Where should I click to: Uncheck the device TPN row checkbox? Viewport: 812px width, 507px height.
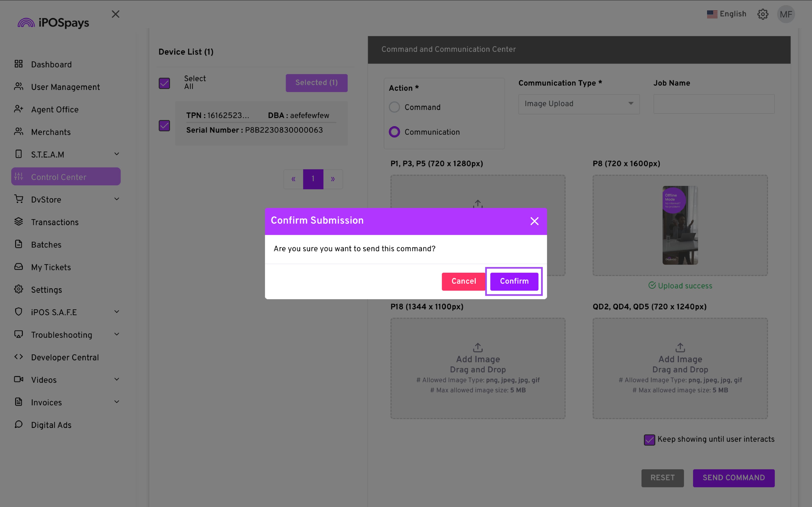165,126
